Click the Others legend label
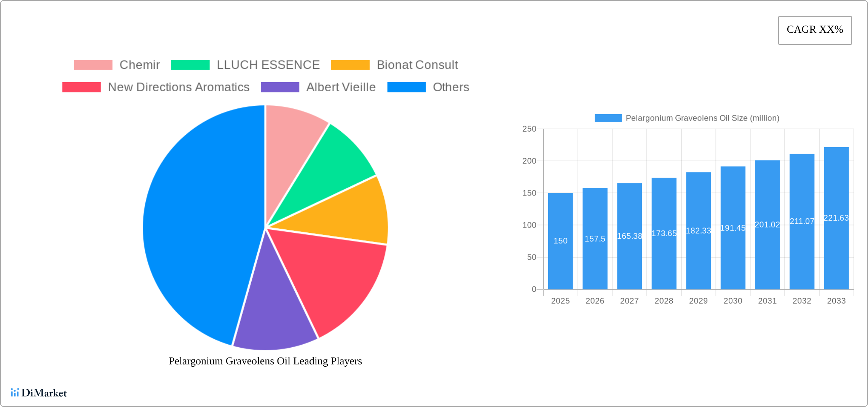 [451, 87]
